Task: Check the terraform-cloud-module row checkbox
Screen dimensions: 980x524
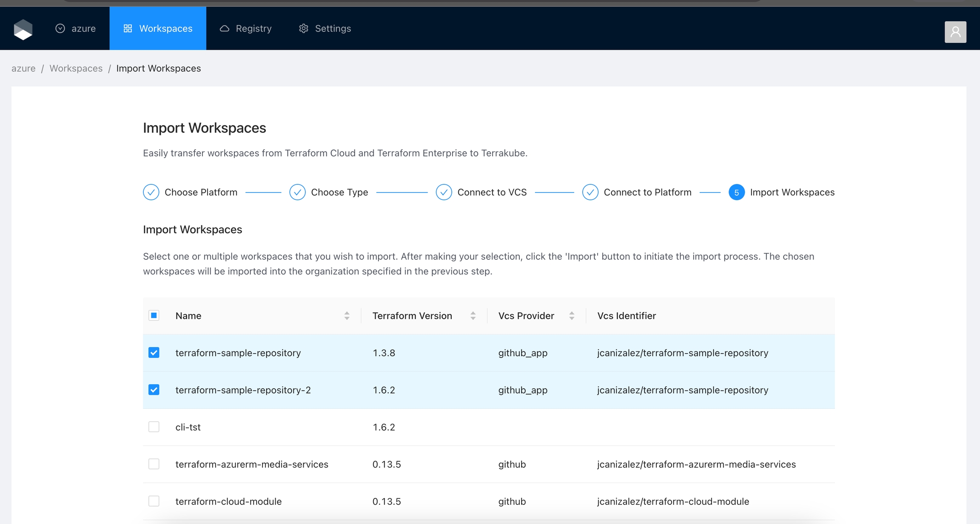Action: tap(154, 501)
